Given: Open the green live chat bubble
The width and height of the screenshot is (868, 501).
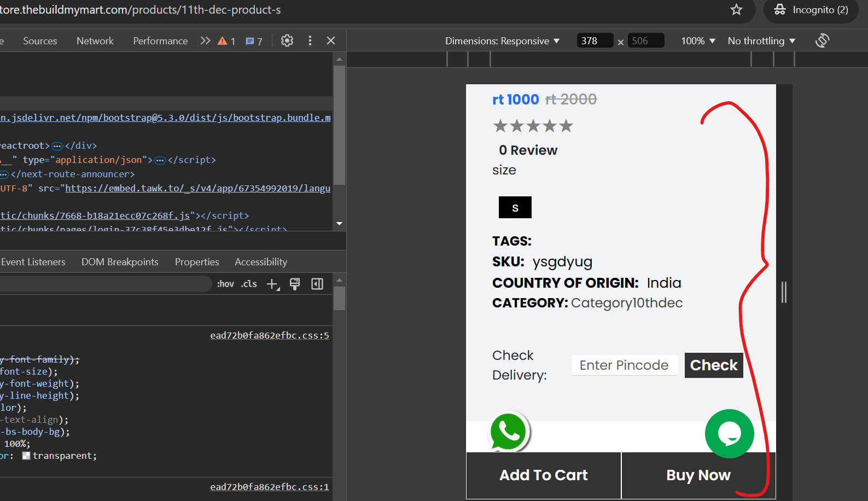Looking at the screenshot, I should [729, 434].
